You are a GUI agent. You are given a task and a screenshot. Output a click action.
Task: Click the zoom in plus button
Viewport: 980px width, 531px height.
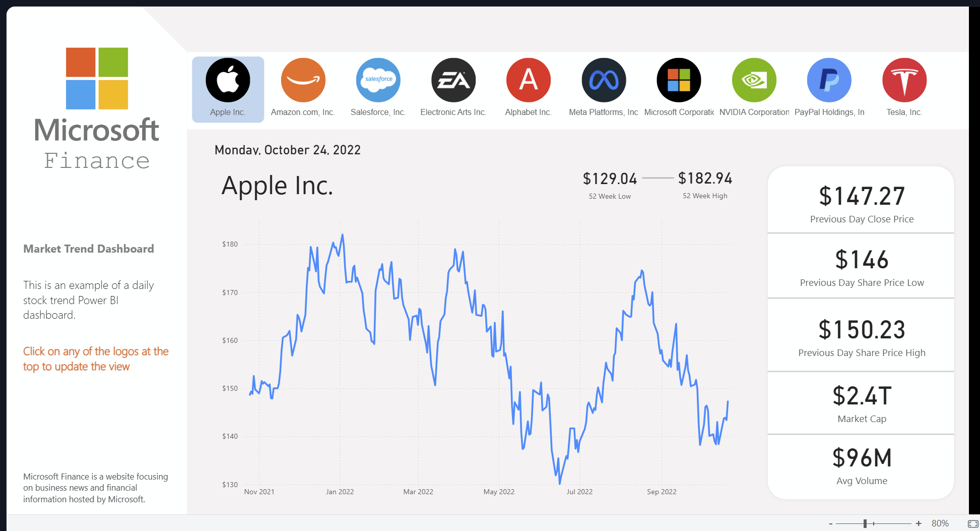(919, 523)
